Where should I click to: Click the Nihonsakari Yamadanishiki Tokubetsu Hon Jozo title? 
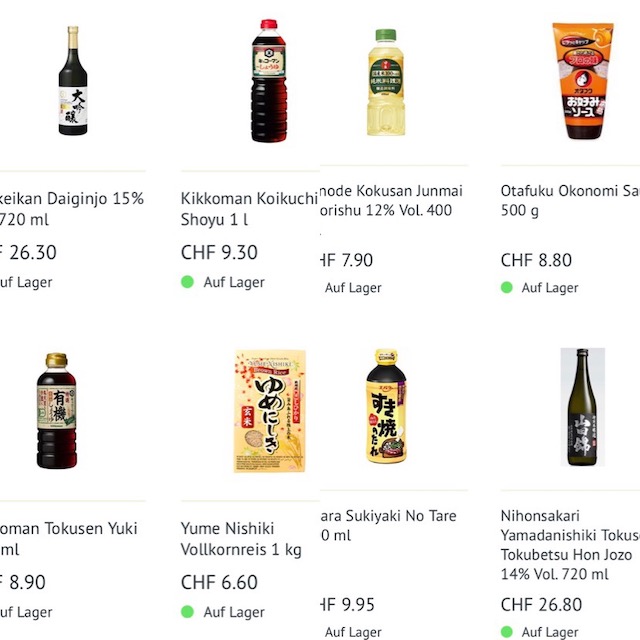(570, 545)
